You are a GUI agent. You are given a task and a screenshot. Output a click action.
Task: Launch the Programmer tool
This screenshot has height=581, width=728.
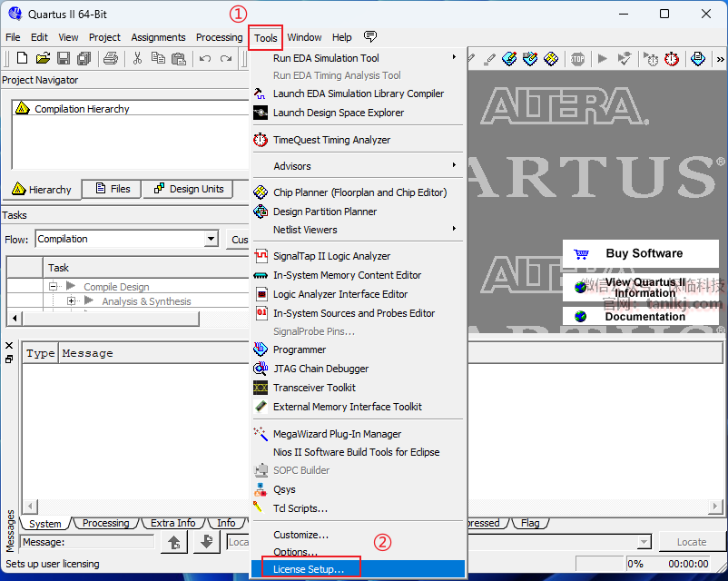point(299,350)
